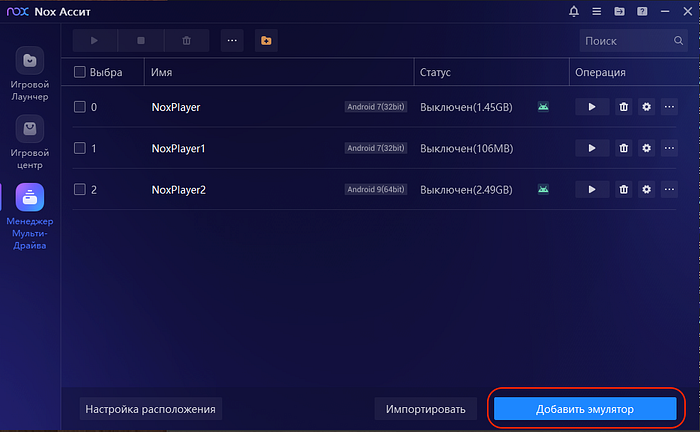Click the batch stop toolbar button
The width and height of the screenshot is (700, 432).
click(x=141, y=41)
